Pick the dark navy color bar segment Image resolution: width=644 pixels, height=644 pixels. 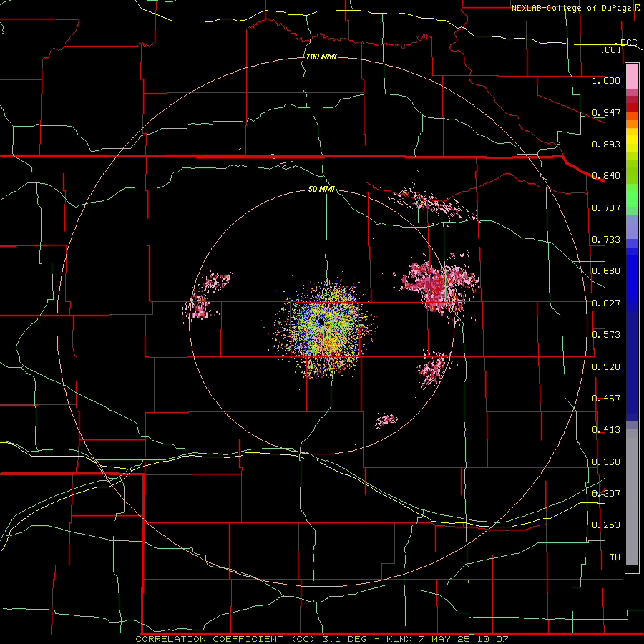pos(632,366)
